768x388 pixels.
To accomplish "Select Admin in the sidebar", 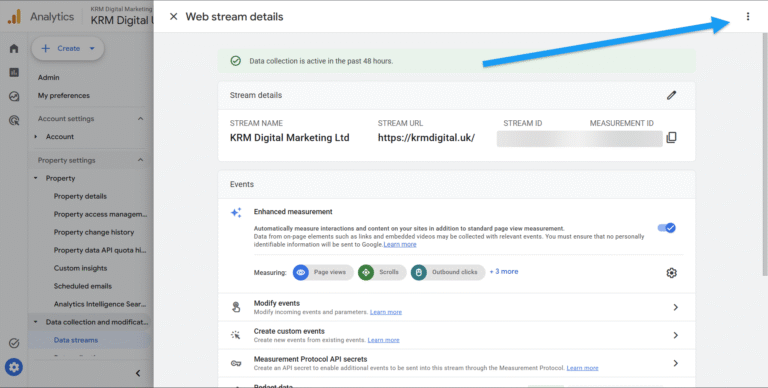I will (48, 77).
